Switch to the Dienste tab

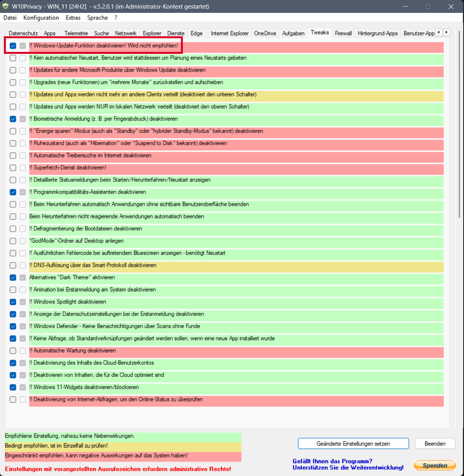click(x=176, y=33)
